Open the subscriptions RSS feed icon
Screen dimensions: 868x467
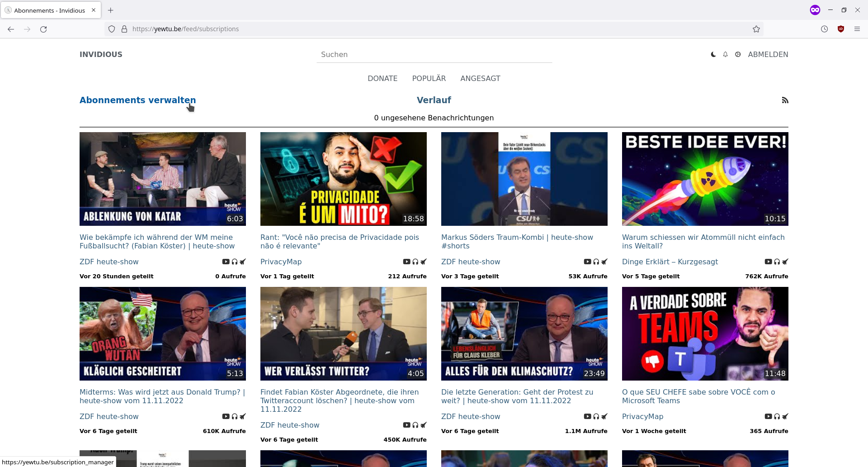(x=785, y=100)
